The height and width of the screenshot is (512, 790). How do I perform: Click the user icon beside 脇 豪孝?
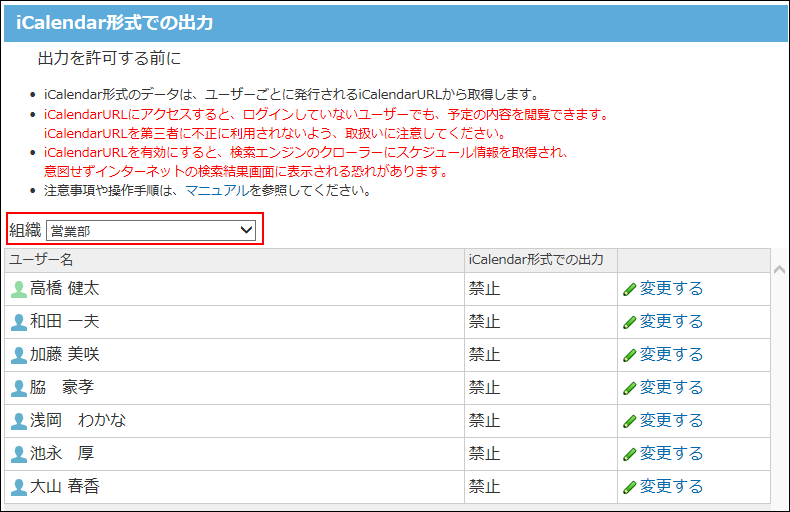19,388
